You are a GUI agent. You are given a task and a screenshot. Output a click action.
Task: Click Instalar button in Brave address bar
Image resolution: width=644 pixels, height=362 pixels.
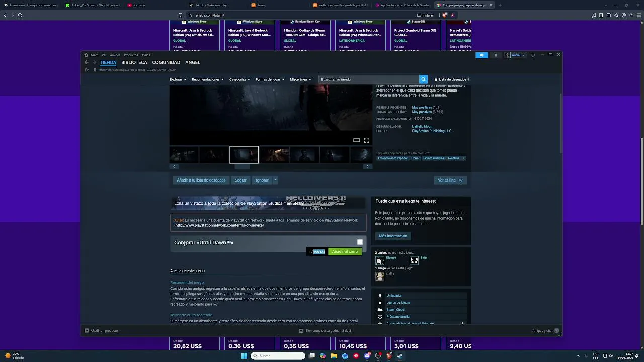click(x=426, y=15)
